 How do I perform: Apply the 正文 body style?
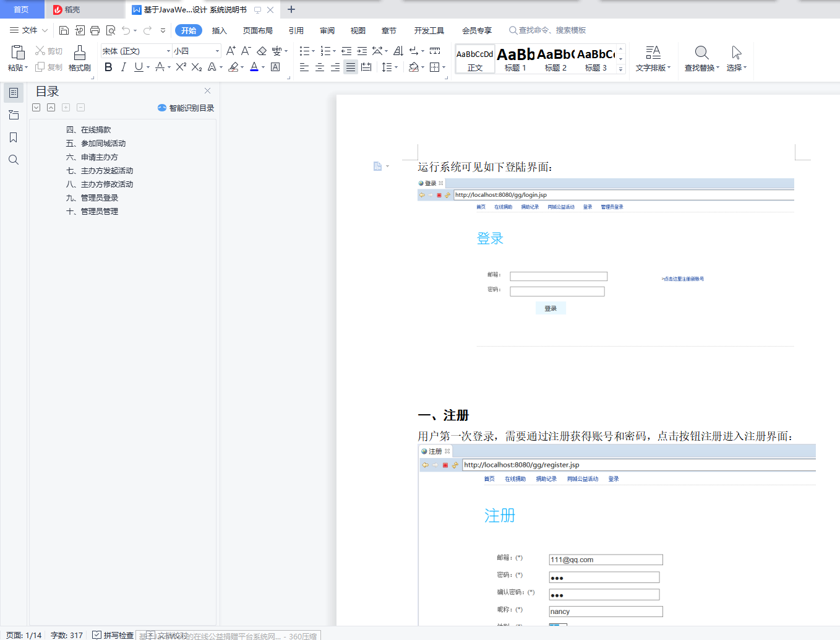[x=475, y=59]
